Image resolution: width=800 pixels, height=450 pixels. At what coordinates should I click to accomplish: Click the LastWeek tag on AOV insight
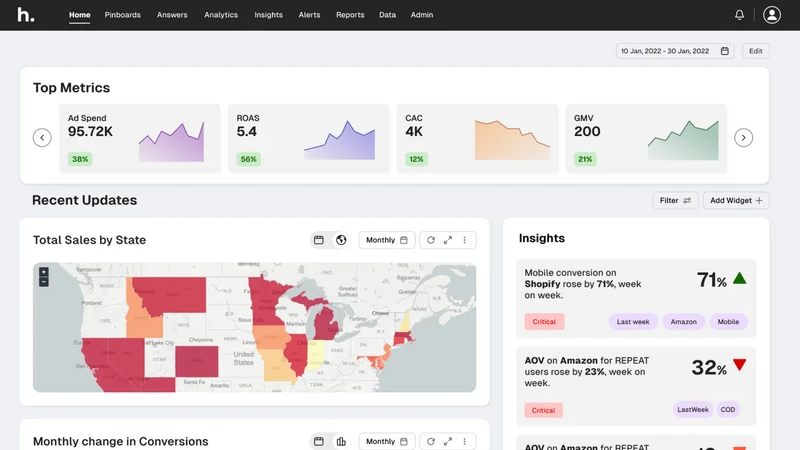pyautogui.click(x=693, y=409)
